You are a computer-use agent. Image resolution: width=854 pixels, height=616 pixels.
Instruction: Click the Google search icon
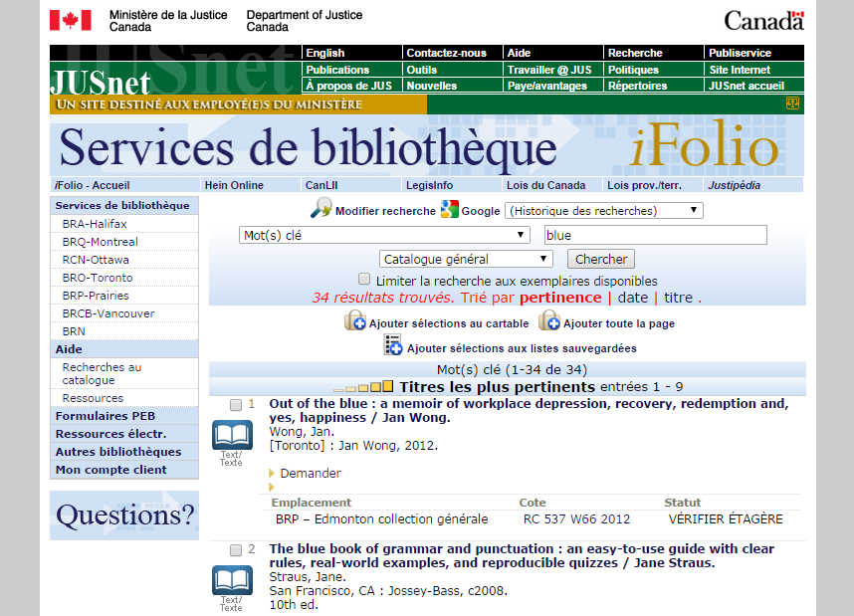(450, 209)
